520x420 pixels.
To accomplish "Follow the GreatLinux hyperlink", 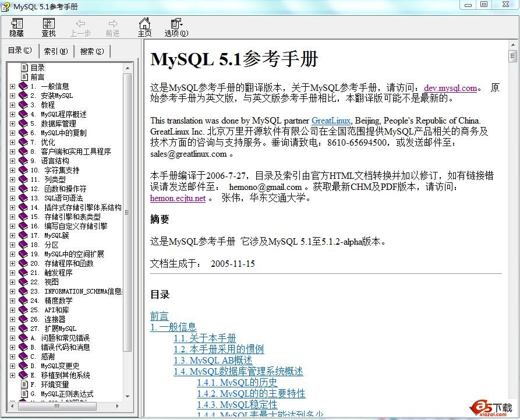I will click(x=331, y=121).
